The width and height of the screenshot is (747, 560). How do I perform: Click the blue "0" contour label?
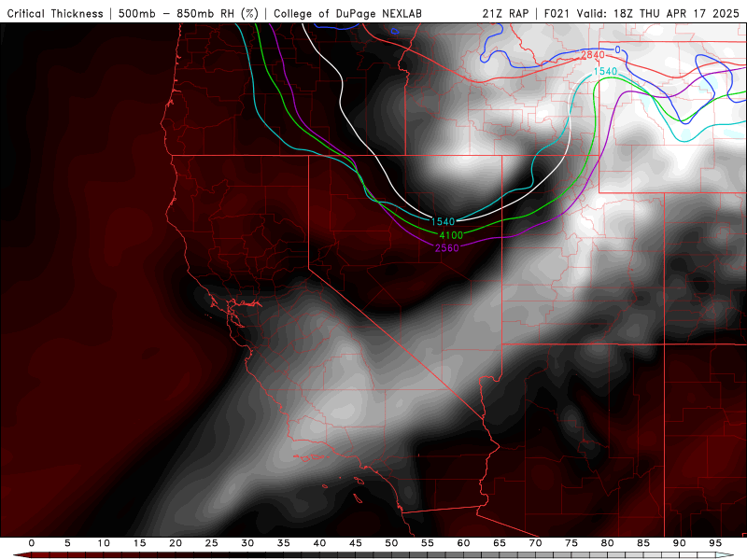617,49
